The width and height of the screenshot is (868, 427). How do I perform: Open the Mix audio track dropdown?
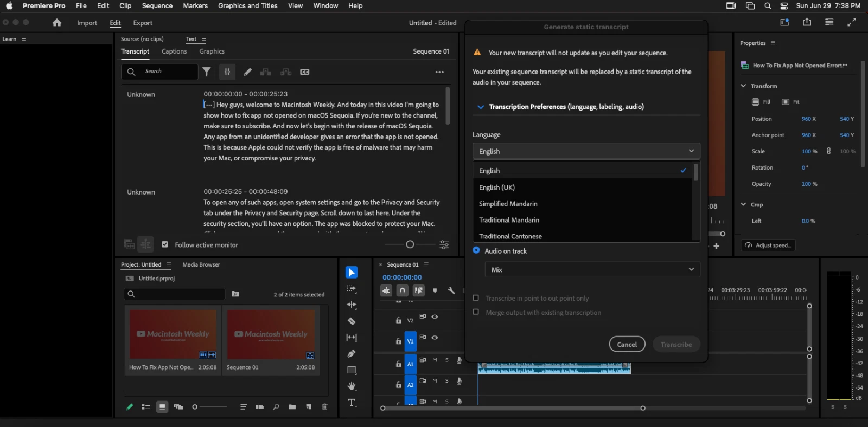click(592, 269)
